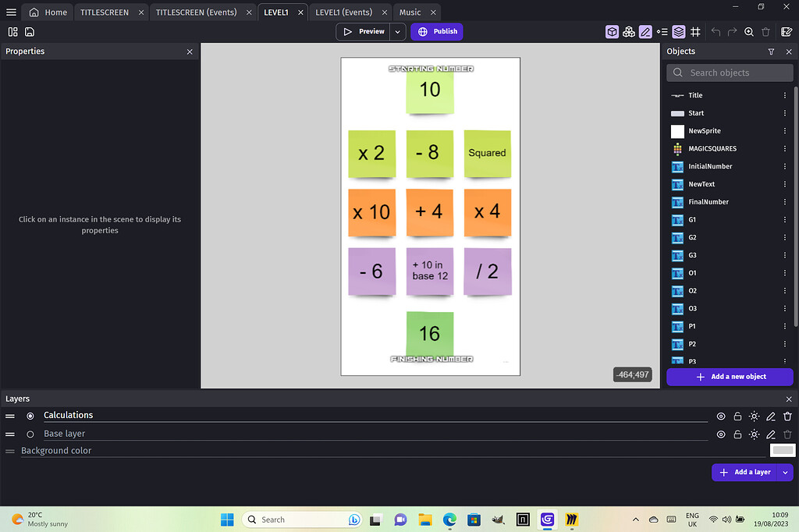
Task: Lock the Base layer
Action: tap(737, 434)
